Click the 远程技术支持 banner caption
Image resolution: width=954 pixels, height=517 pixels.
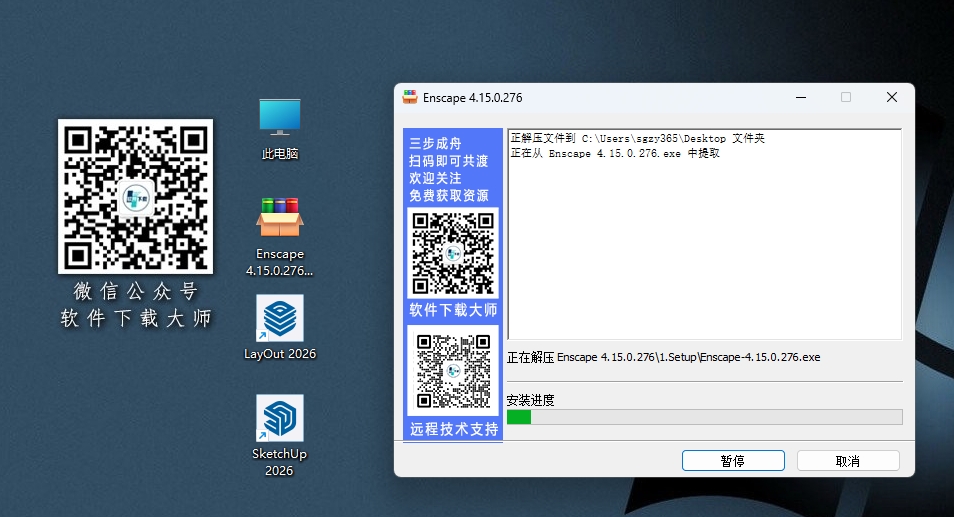tap(454, 429)
